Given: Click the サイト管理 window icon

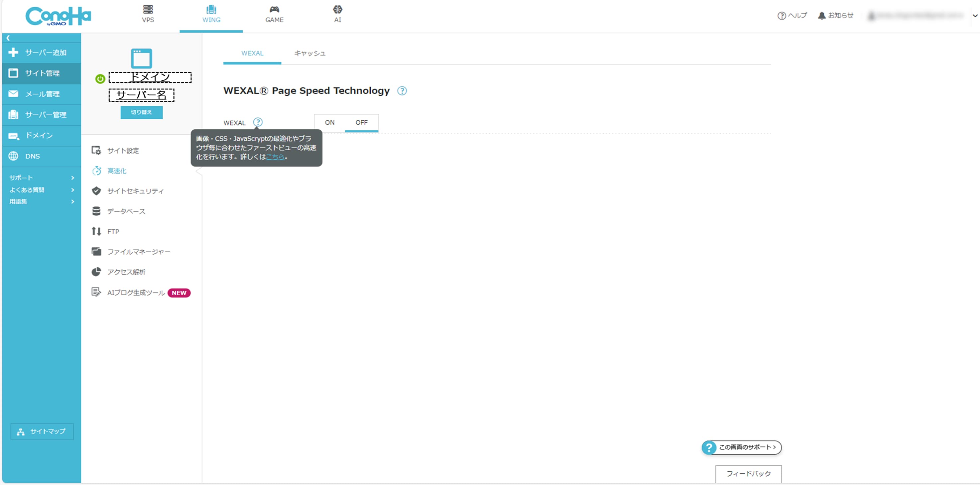Looking at the screenshot, I should coord(13,73).
